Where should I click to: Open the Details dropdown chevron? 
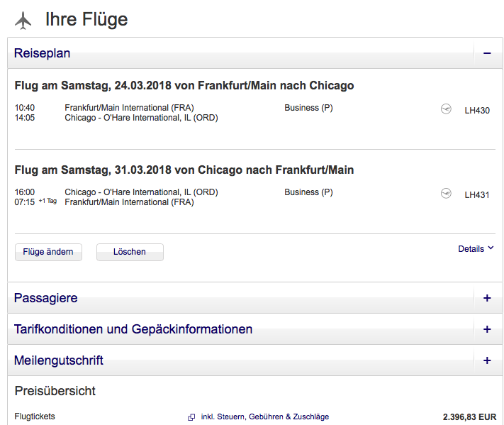coord(491,248)
